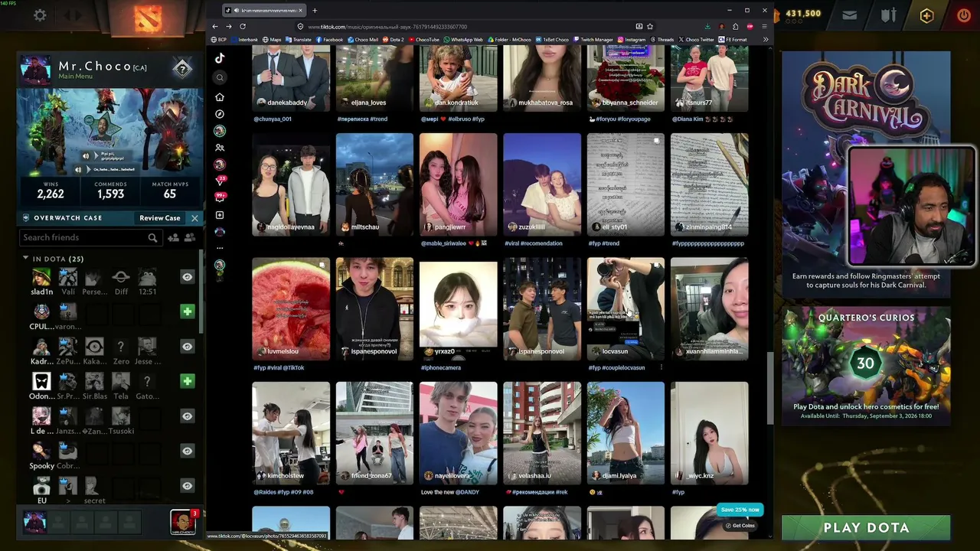Click the Get Coins button
The width and height of the screenshot is (980, 551).
tap(740, 526)
